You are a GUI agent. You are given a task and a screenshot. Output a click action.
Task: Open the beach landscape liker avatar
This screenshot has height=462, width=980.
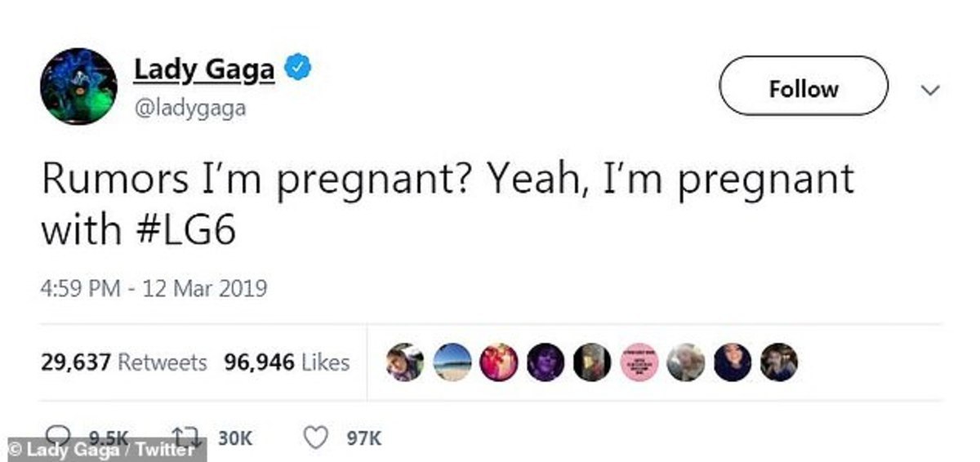[452, 362]
